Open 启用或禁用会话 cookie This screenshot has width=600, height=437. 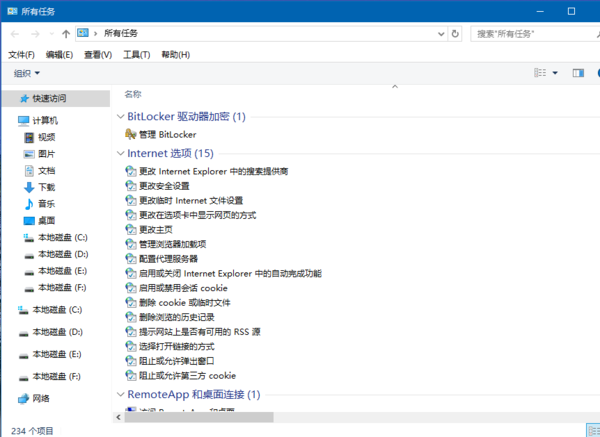click(183, 288)
